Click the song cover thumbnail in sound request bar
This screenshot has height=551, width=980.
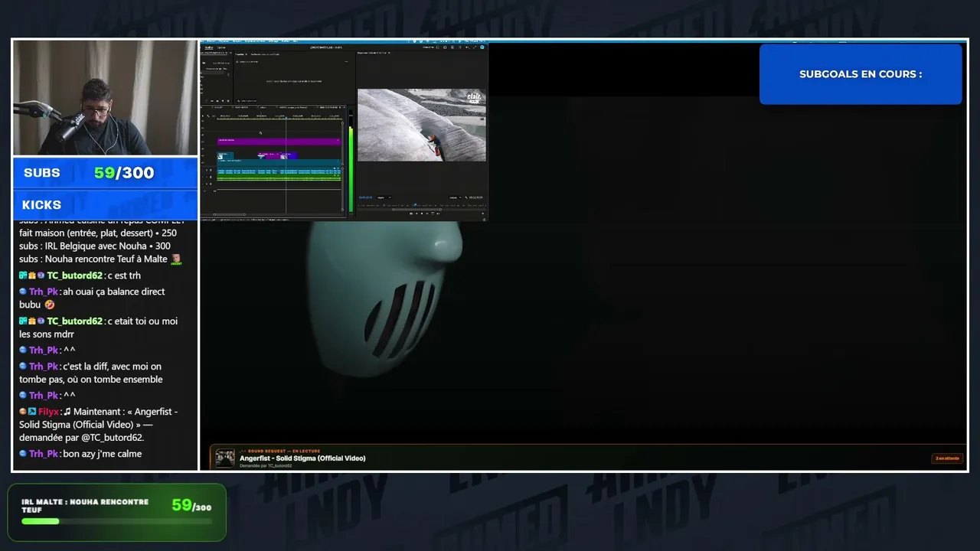point(225,458)
